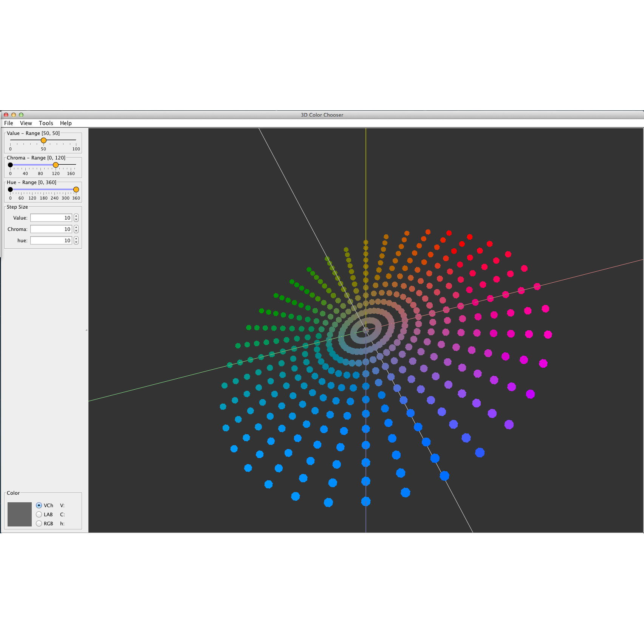Click the gray center dot of the color wheel

coord(366,331)
